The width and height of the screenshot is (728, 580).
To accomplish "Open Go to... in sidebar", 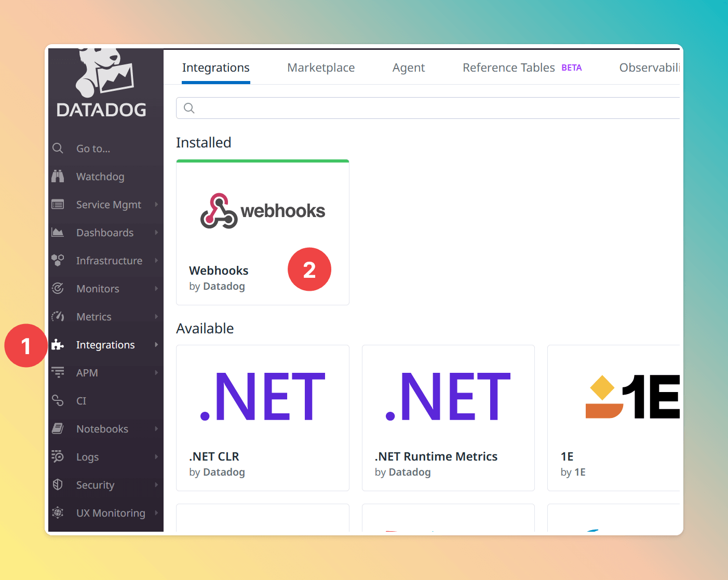I will click(x=93, y=149).
